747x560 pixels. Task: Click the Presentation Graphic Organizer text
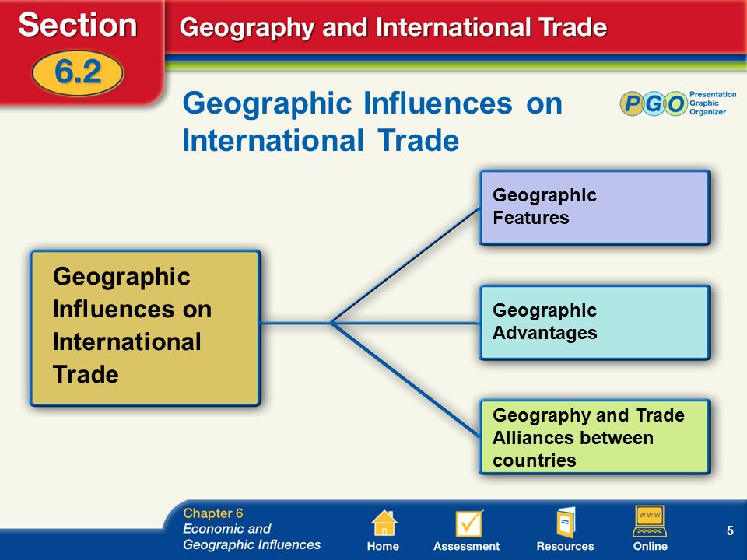pos(713,103)
